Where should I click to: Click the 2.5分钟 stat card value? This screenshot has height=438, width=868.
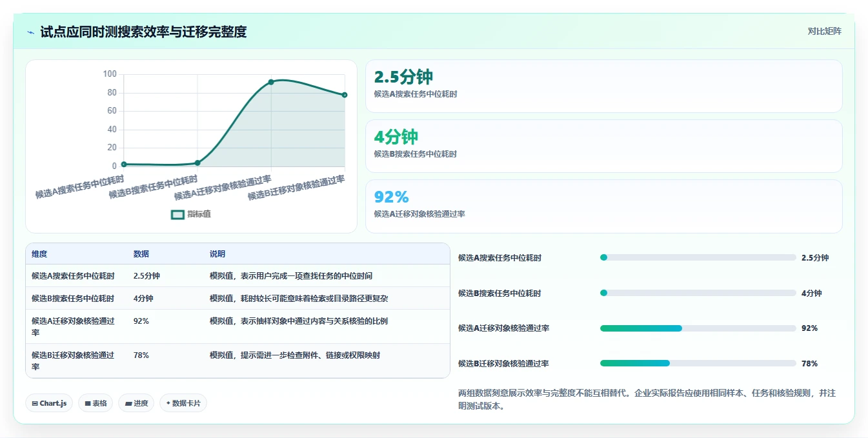[x=403, y=77]
